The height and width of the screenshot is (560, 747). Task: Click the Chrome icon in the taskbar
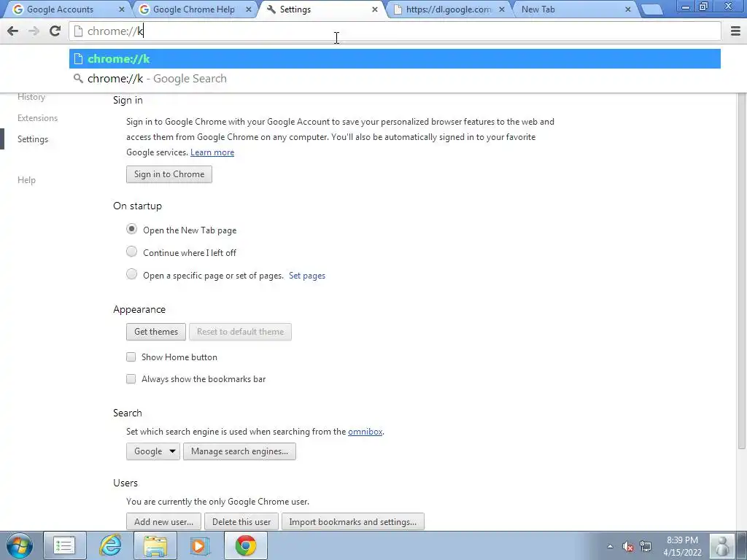point(245,545)
